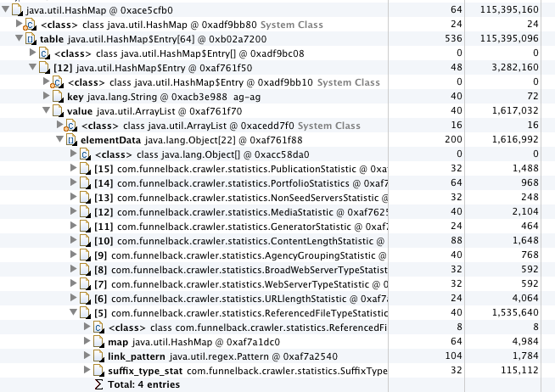
Task: Click the object icon of [12] HashMap$Entry
Action: click(x=44, y=68)
